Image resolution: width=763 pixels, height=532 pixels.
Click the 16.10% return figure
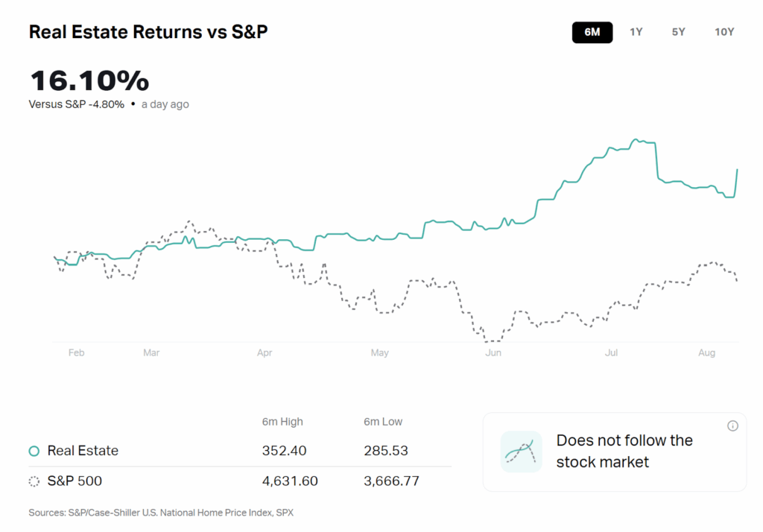tap(89, 80)
